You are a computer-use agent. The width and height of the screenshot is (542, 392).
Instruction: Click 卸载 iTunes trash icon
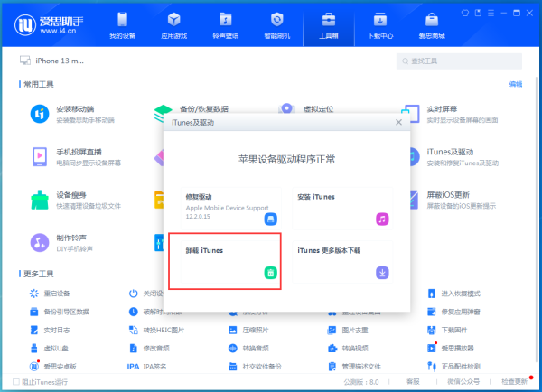[269, 272]
